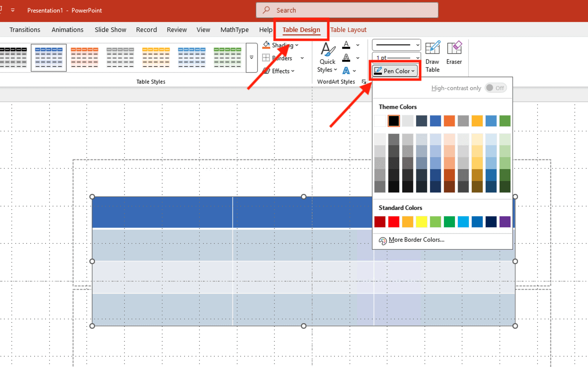The image size is (588, 367).
Task: Switch to the Review tab
Action: coord(177,30)
